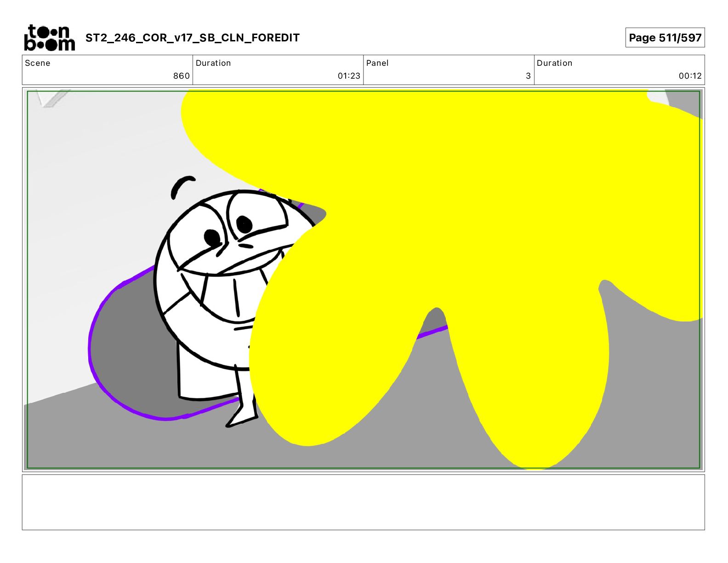
Task: Click the scene number 860
Action: (x=182, y=76)
